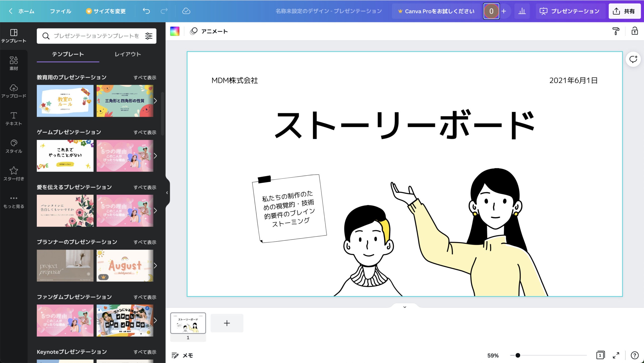644x363 pixels.
Task: Open the テンプレート sidebar panel
Action: [14, 36]
